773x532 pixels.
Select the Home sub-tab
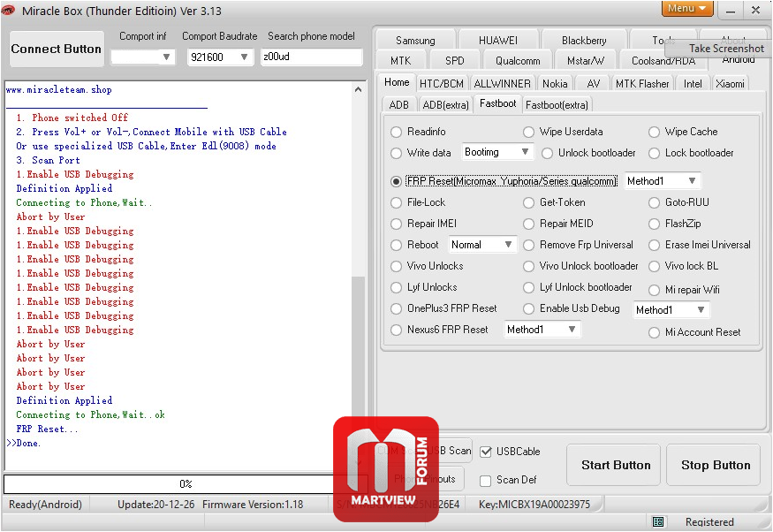point(397,82)
